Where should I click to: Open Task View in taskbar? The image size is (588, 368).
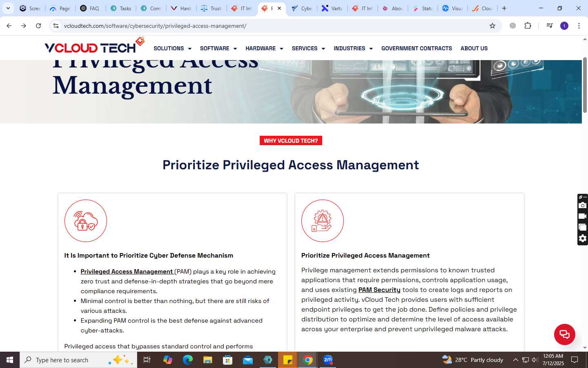[x=147, y=360]
